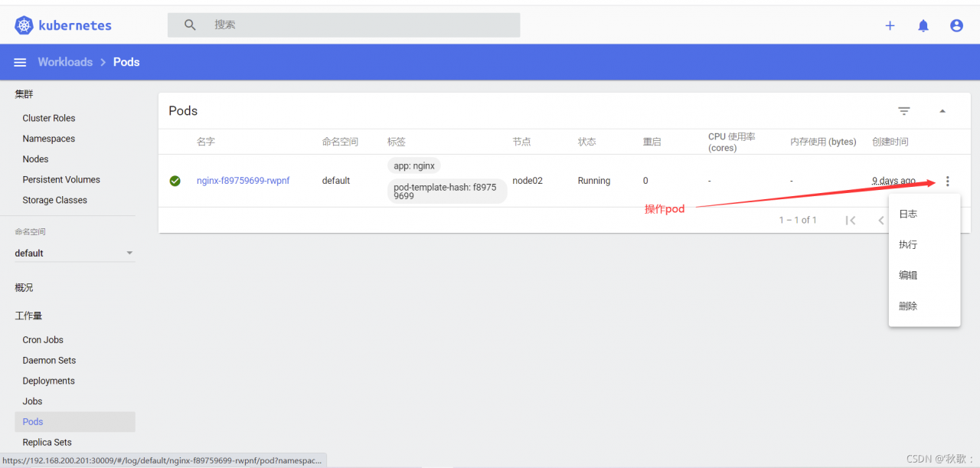The width and height of the screenshot is (980, 468).
Task: Select Pods in sidebar
Action: coord(75,422)
